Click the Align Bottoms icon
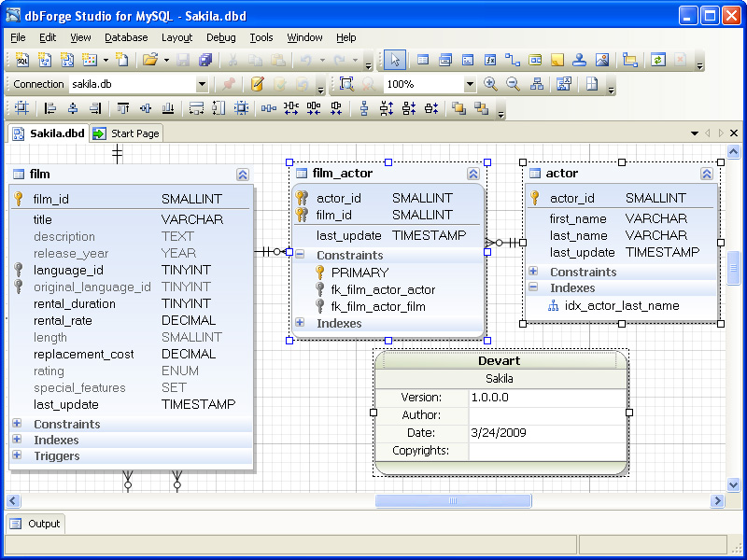 coord(168,108)
